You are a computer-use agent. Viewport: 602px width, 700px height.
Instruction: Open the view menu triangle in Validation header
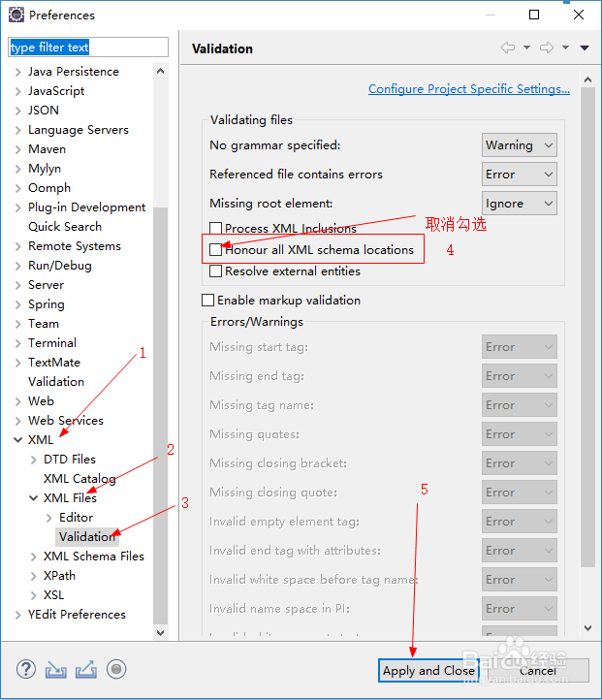pos(585,48)
